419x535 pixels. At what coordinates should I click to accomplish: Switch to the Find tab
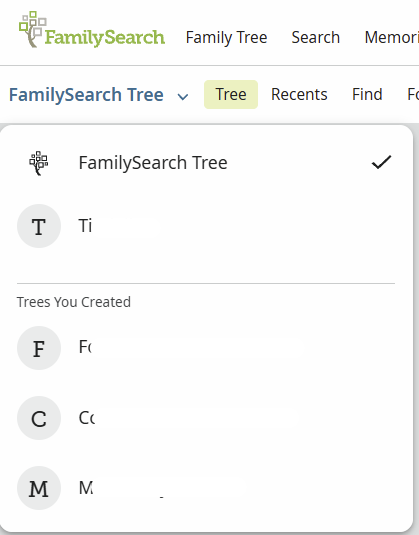coord(367,95)
